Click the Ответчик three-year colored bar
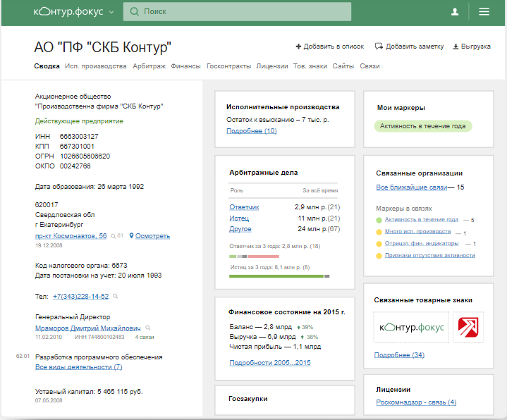The image size is (507, 420). click(254, 257)
